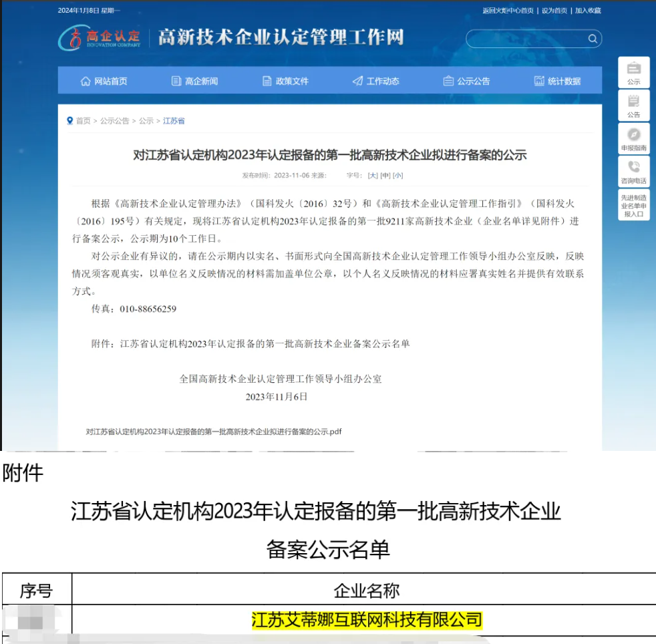This screenshot has height=644, width=656.
Task: Click 全国高新技术企业认定管理工作领导小组办公室 signature
Action: (x=281, y=379)
